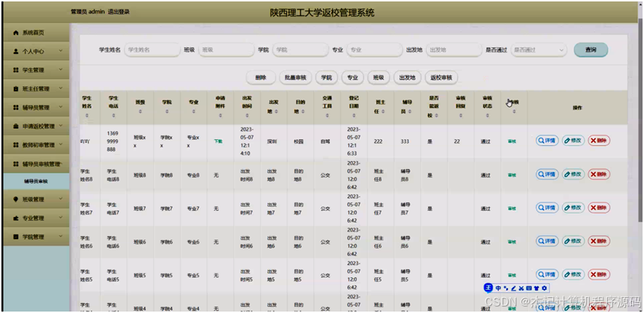This screenshot has width=644, height=313.
Task: Click the 班级 button in the toolbar row
Action: point(379,77)
